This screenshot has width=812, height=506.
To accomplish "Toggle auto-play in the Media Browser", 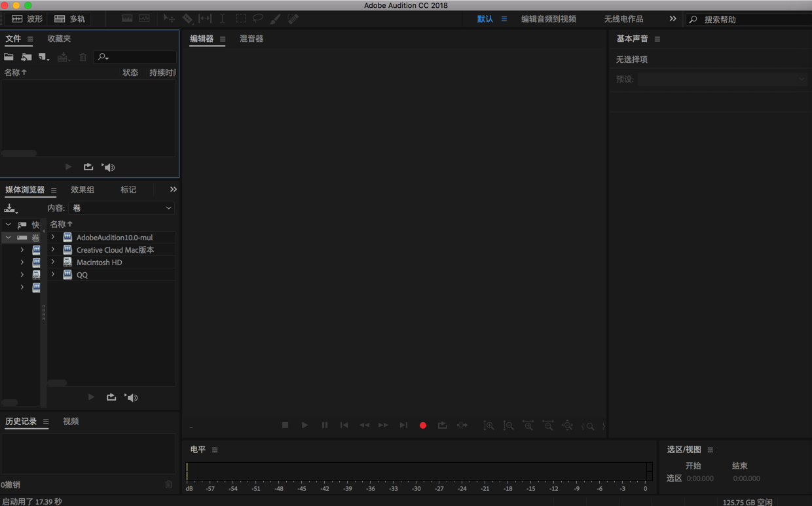I will [x=132, y=397].
